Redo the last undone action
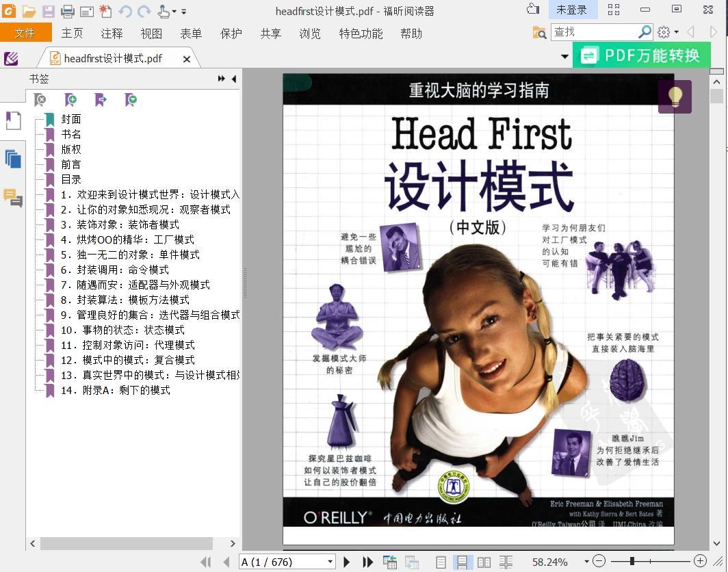 pos(144,11)
